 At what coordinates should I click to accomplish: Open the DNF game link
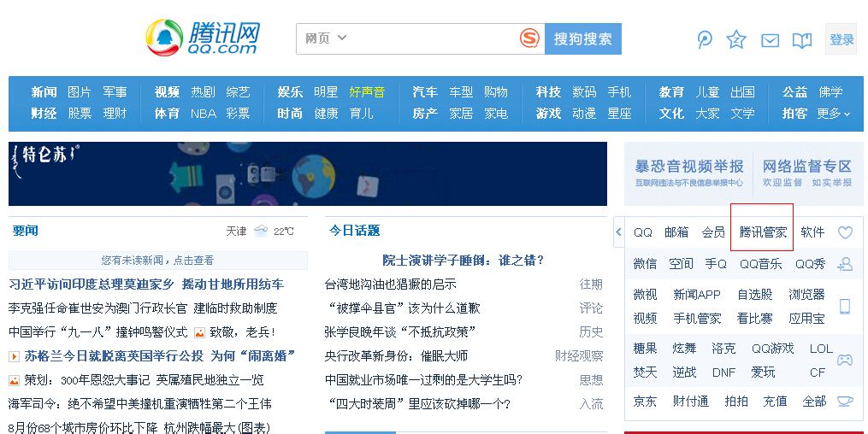point(723,372)
